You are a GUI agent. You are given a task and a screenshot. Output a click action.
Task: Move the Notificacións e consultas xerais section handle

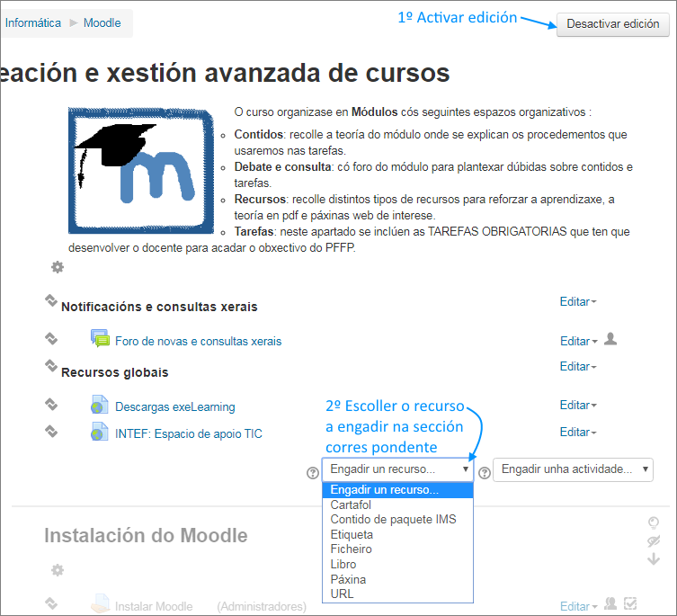pos(51,300)
